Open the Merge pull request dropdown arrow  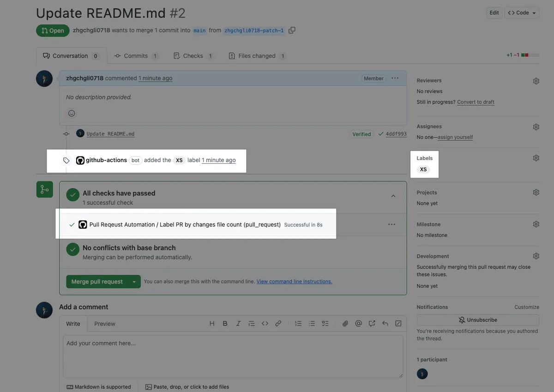pyautogui.click(x=134, y=282)
